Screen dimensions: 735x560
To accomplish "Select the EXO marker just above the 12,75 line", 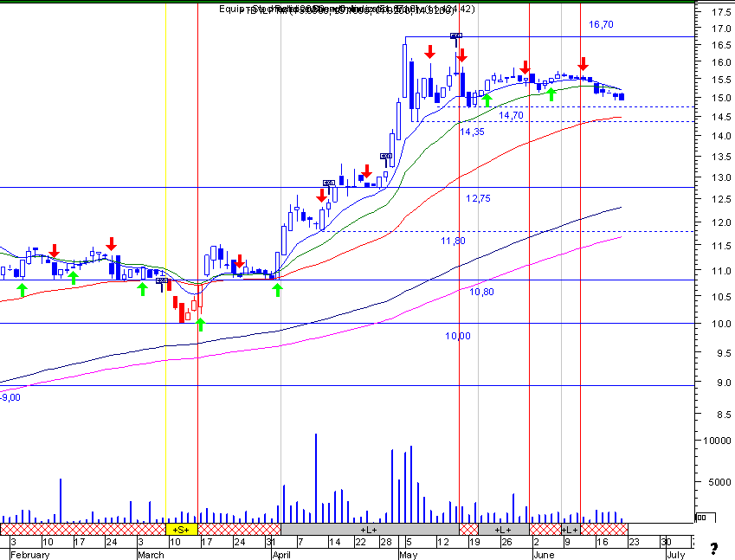I will click(x=329, y=183).
